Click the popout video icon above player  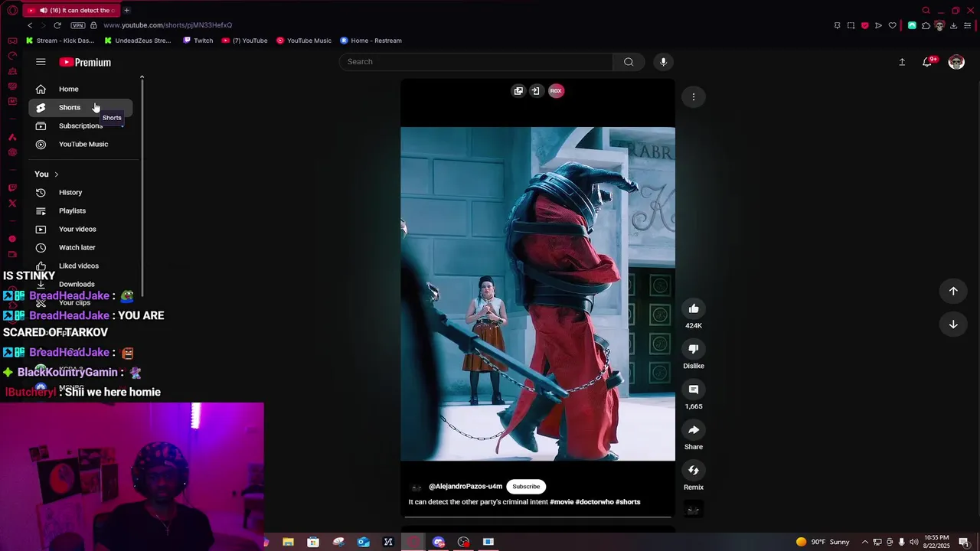(518, 91)
